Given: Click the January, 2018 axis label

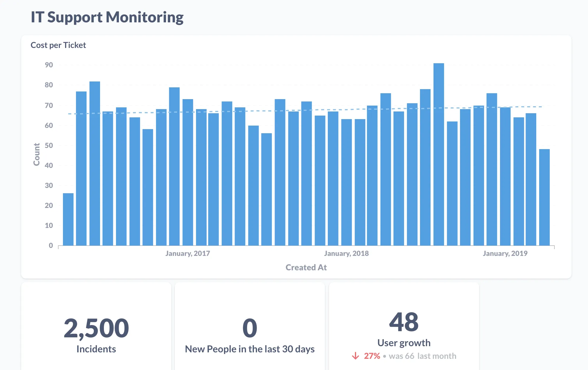Looking at the screenshot, I should [346, 253].
